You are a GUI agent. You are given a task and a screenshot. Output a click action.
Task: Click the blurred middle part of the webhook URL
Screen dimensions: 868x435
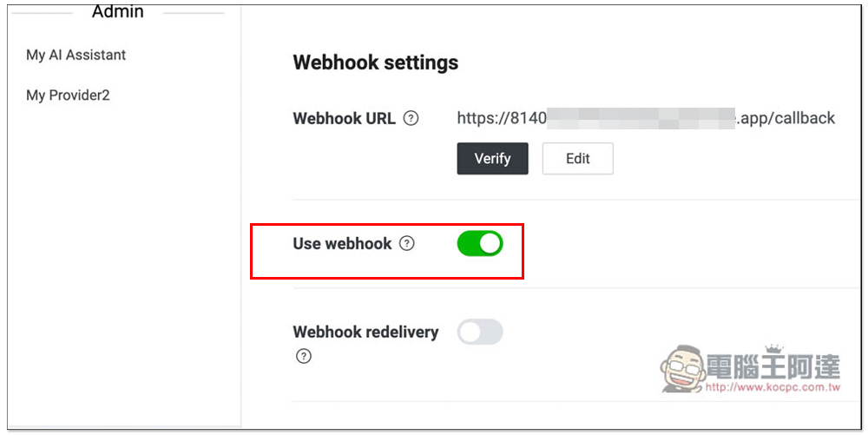pyautogui.click(x=641, y=119)
